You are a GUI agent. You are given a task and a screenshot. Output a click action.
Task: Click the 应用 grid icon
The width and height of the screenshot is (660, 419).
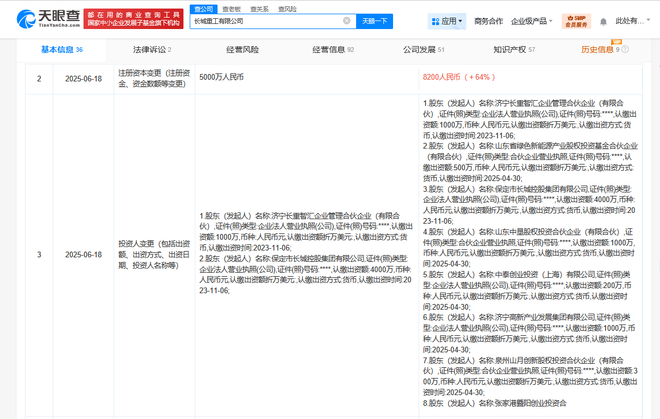pos(435,21)
